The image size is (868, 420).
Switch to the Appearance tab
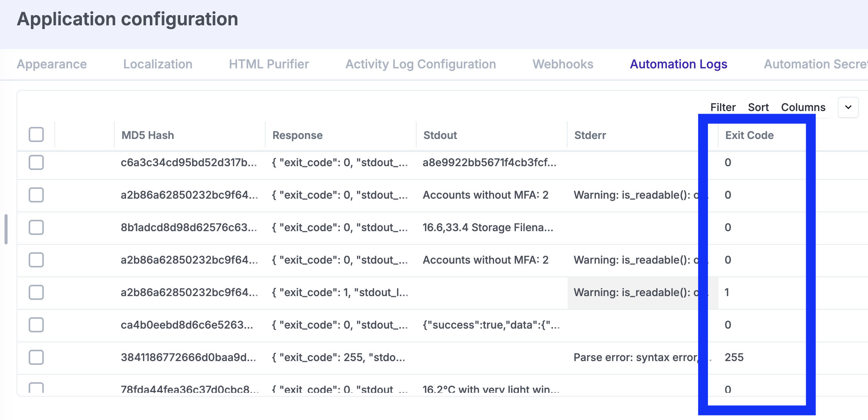coord(52,64)
